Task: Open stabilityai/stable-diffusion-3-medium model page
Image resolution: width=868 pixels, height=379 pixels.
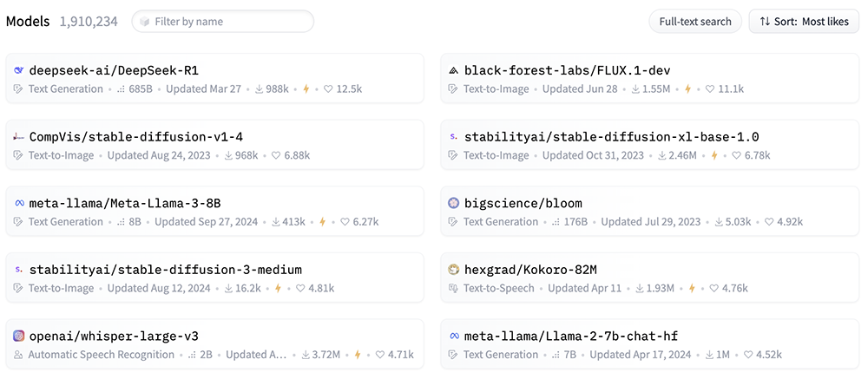Action: pos(165,270)
